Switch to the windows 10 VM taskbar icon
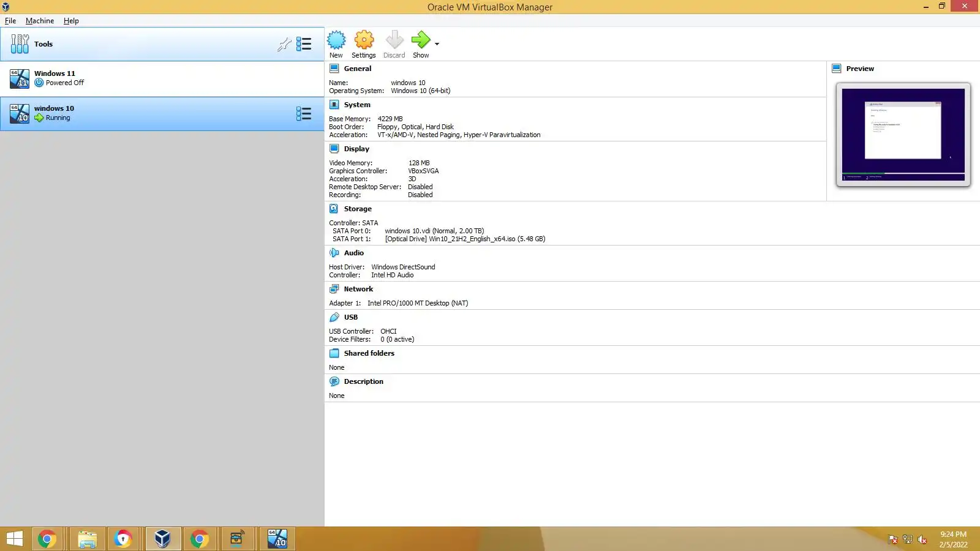The image size is (980, 551). coord(277,539)
